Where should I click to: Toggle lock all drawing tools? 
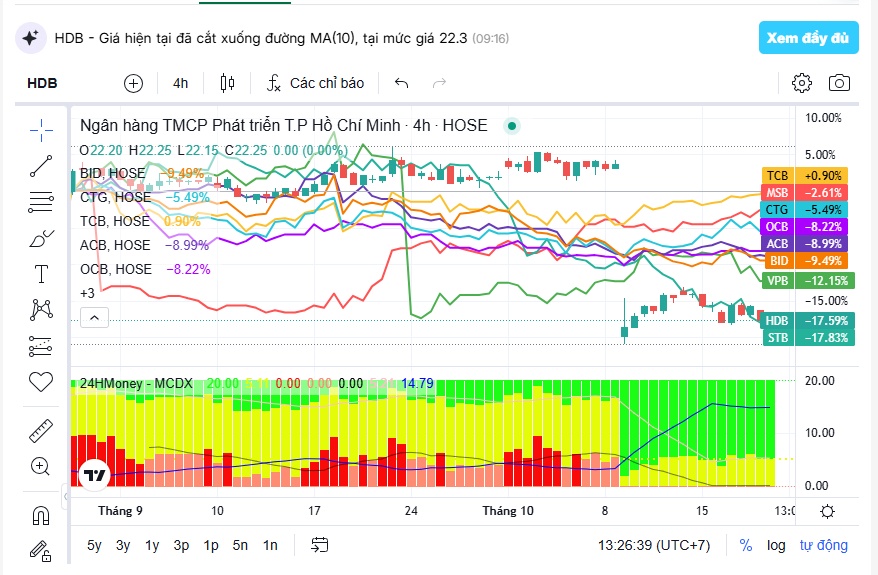41,551
